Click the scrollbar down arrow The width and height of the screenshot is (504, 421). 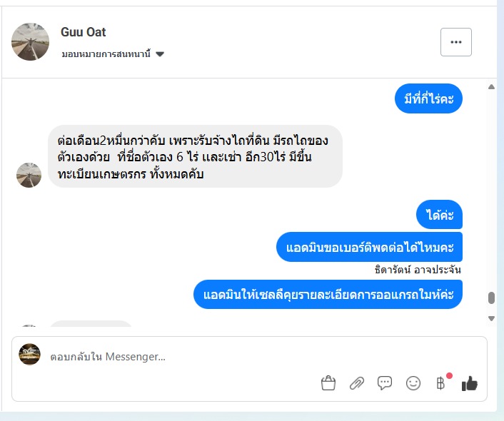(x=491, y=318)
